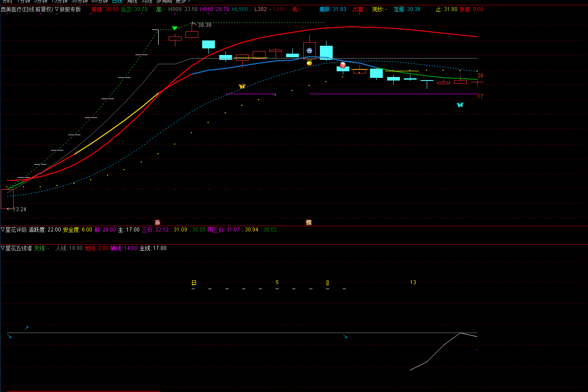This screenshot has height=392, width=588.
Task: Click the 浣纱 label
Action: pos(379,9)
